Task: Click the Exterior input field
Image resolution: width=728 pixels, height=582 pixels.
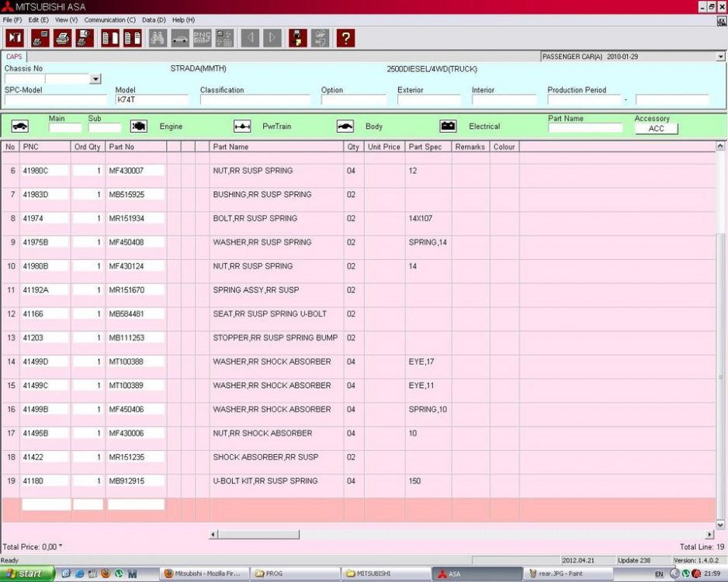Action: coord(429,100)
